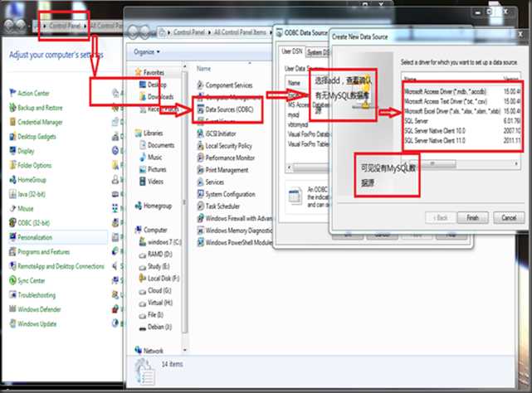
Task: Select SQL Server Native Client 11.0
Action: click(x=461, y=140)
